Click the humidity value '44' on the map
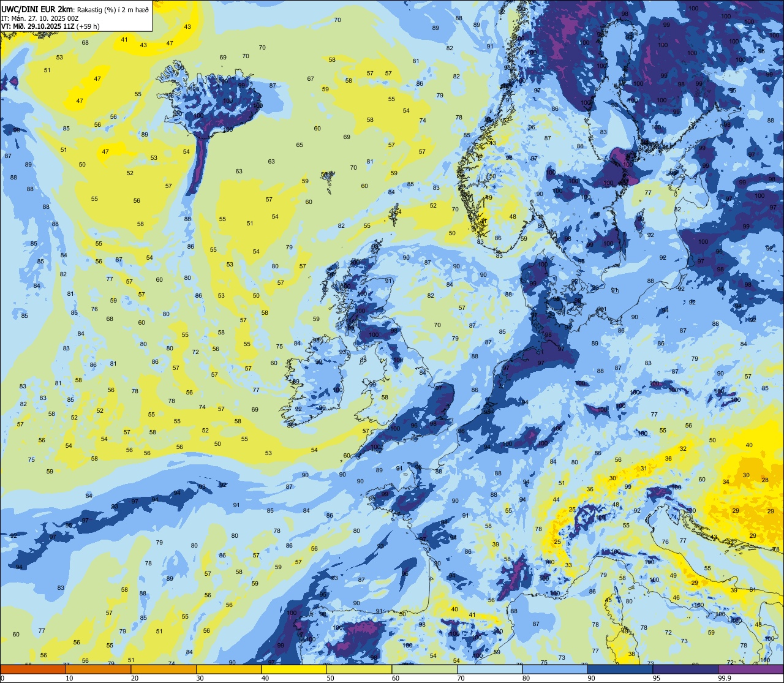 (x=556, y=500)
